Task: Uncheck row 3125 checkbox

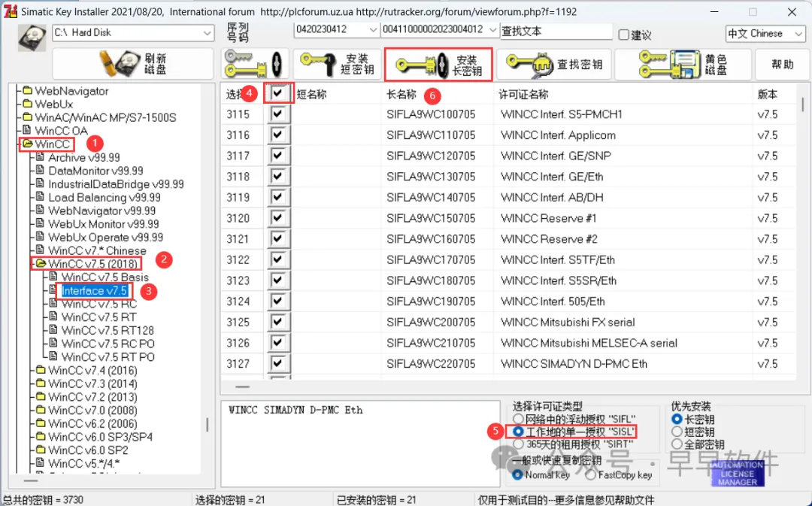Action: pos(278,322)
